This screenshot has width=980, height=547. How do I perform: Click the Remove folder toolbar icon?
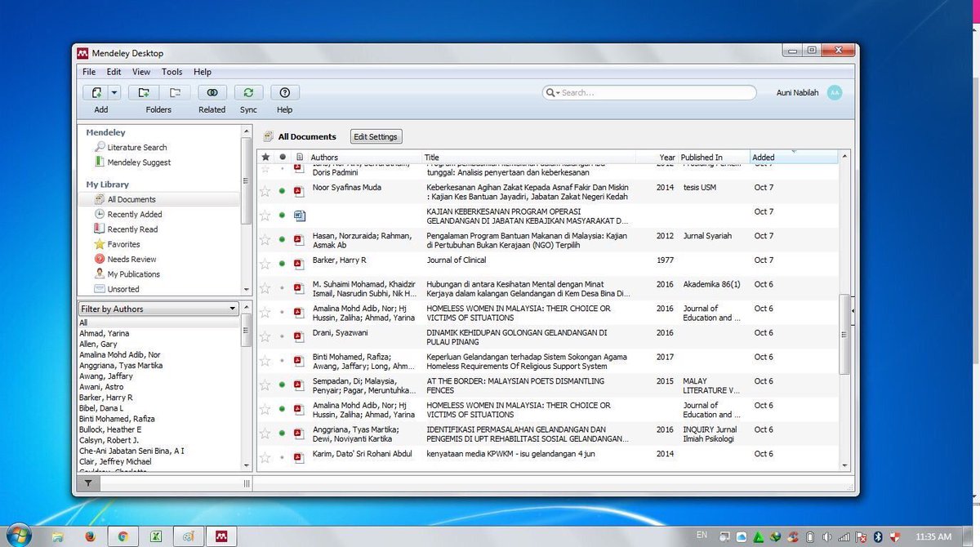point(175,93)
